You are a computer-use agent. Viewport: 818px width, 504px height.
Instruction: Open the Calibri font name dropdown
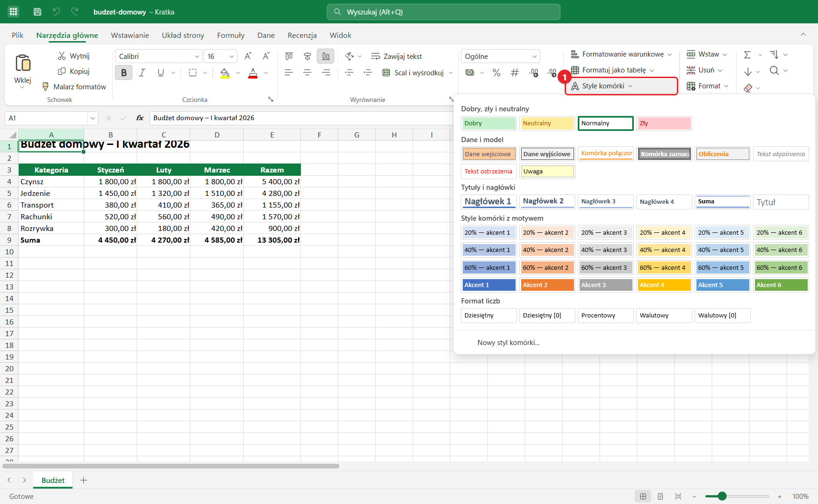(x=197, y=56)
